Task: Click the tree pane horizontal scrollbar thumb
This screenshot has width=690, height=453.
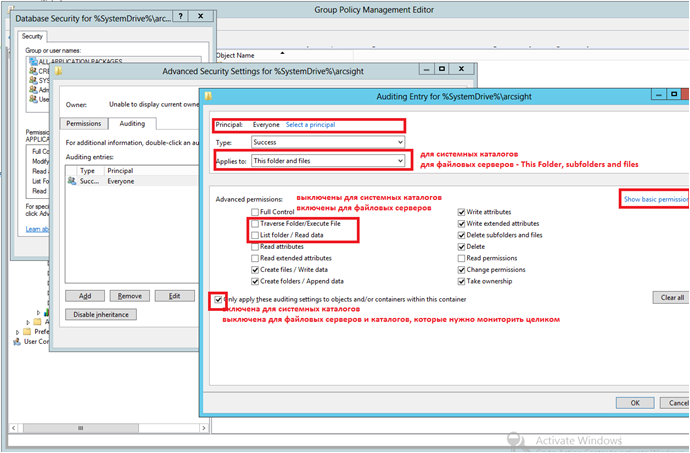Action: (81, 428)
